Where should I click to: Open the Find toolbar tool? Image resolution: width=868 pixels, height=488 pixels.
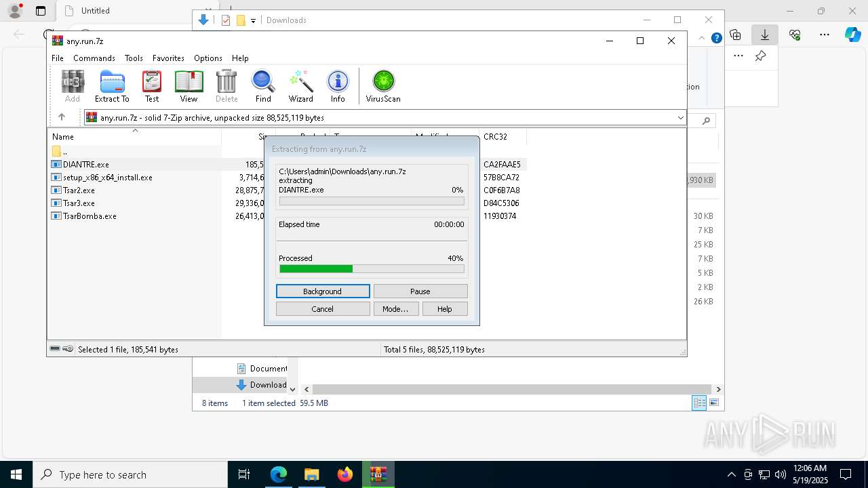pyautogui.click(x=263, y=86)
